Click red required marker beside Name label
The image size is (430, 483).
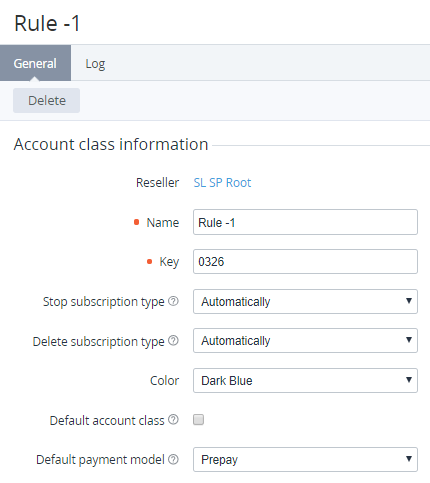(136, 222)
